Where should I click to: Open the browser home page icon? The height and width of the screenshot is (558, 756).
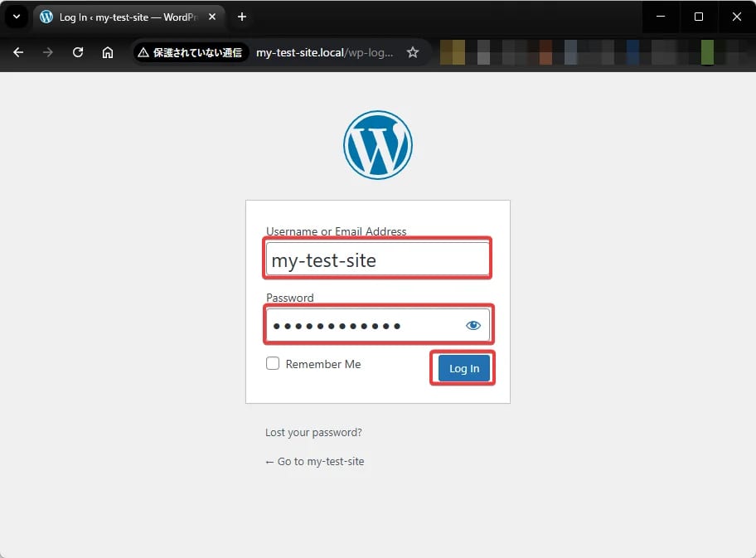[x=108, y=52]
